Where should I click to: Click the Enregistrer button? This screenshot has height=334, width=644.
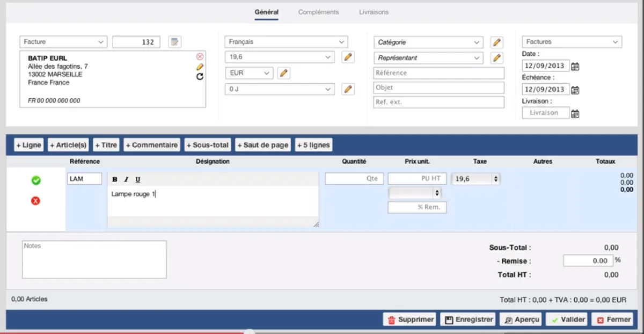point(468,320)
